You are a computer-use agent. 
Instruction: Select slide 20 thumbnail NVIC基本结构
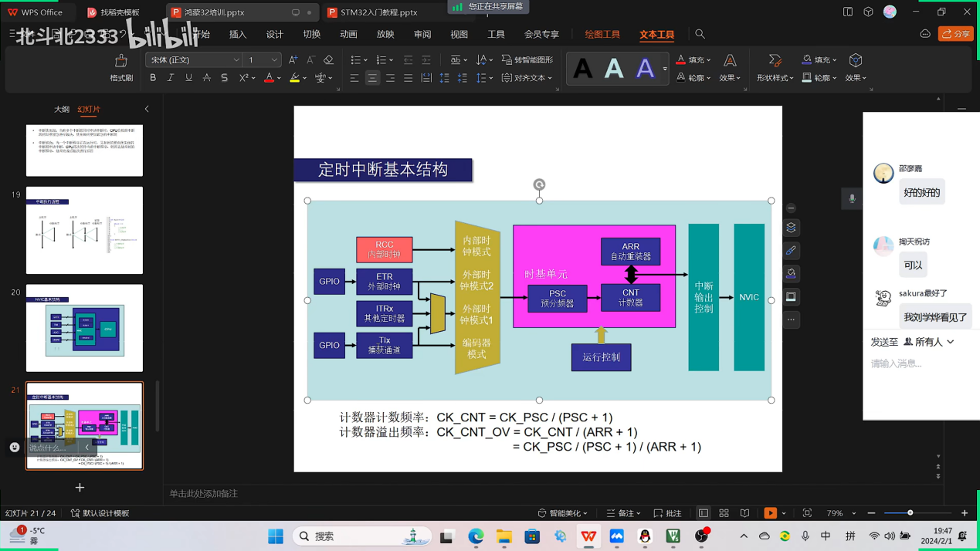84,328
